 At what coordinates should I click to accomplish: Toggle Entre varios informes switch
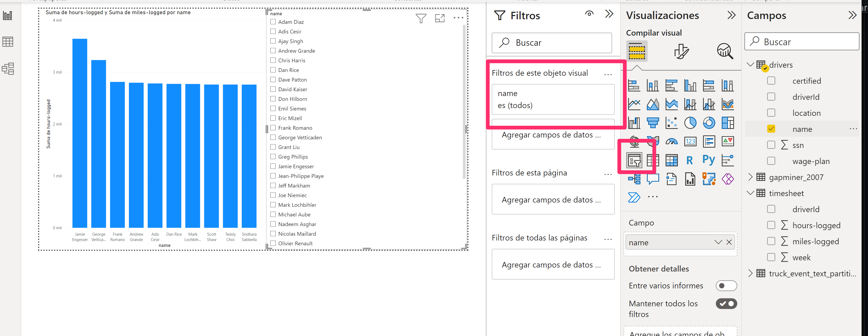pyautogui.click(x=726, y=286)
